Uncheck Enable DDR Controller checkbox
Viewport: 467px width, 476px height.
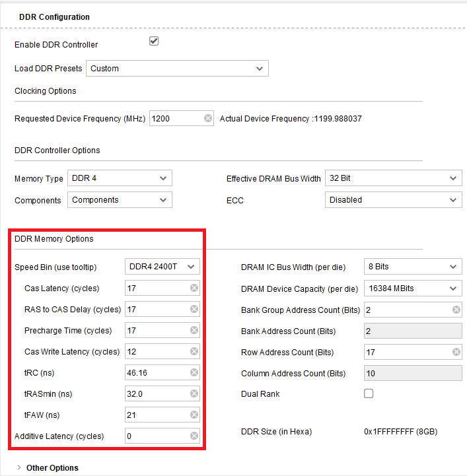(154, 41)
